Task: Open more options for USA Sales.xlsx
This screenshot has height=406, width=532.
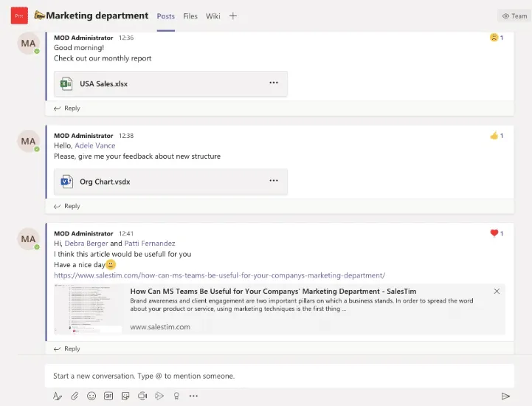Action: click(x=274, y=83)
